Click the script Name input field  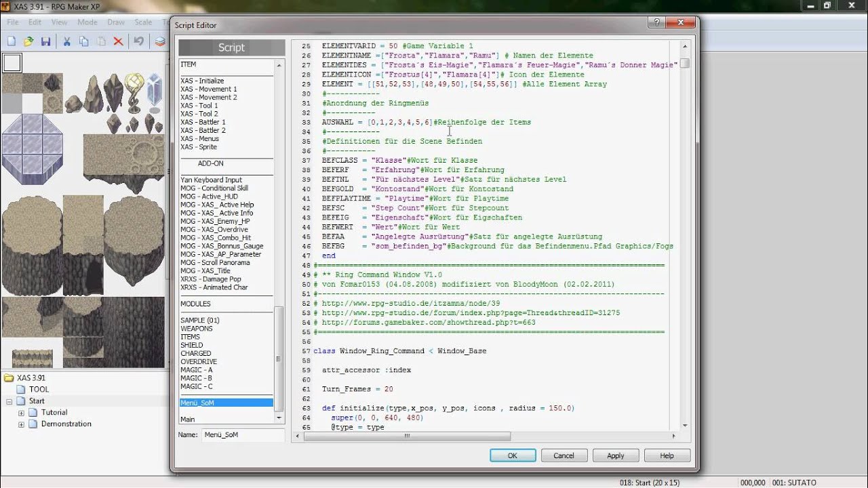point(242,434)
